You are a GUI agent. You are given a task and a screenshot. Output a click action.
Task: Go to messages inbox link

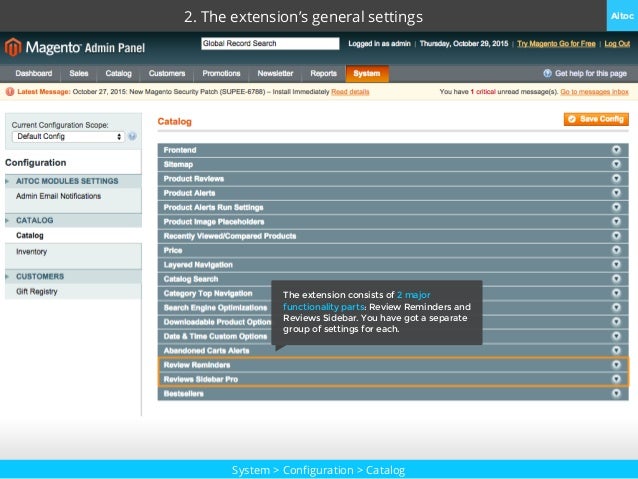[x=594, y=92]
